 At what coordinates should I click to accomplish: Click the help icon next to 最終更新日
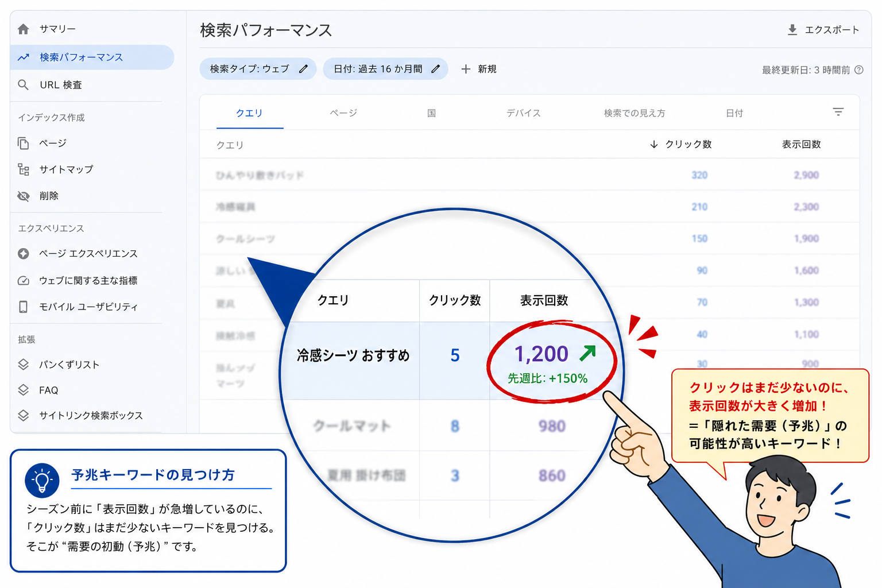859,70
